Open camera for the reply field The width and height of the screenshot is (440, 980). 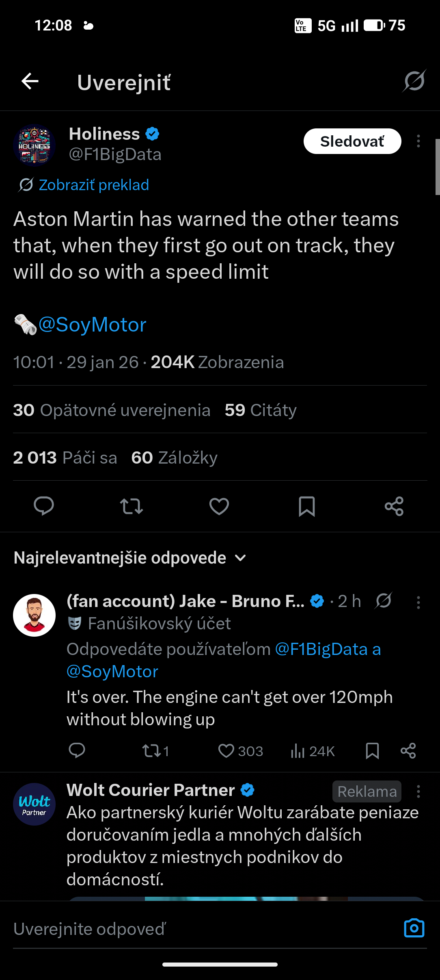tap(414, 928)
